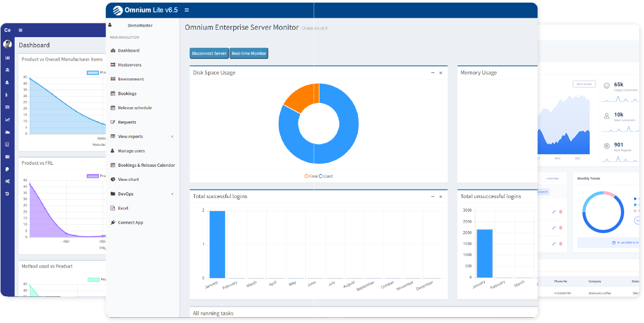Click the table grid icon in left sidebar
The image size is (644, 323).
pyautogui.click(x=7, y=107)
